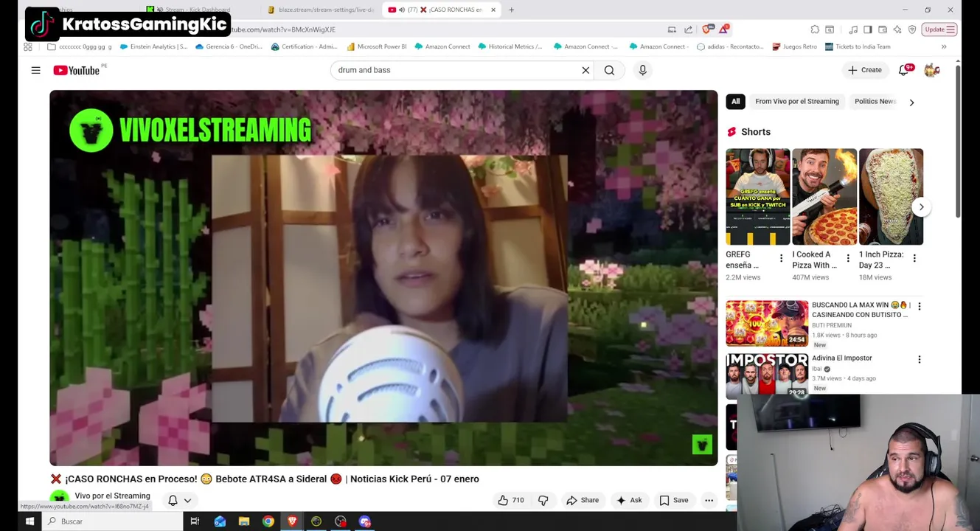Open Brave Rewards triangle icon
Screen dimensions: 980x531
(x=724, y=29)
